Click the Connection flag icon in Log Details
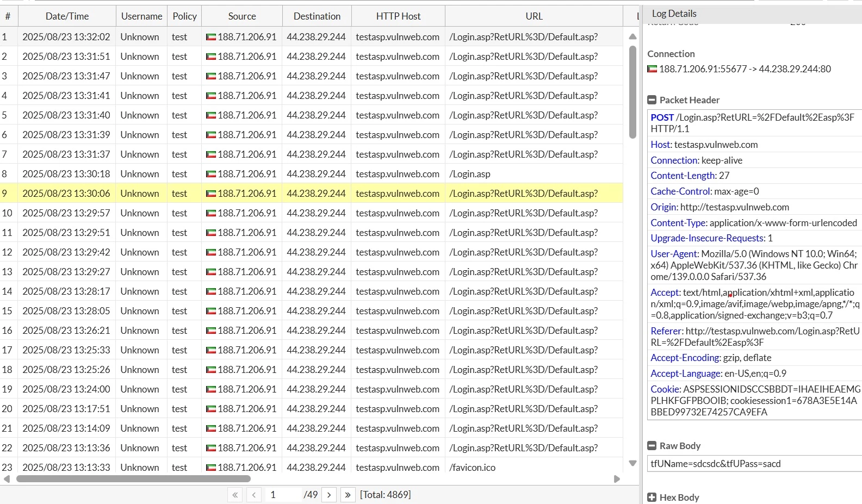Viewport: 862px width, 504px height. [652, 69]
